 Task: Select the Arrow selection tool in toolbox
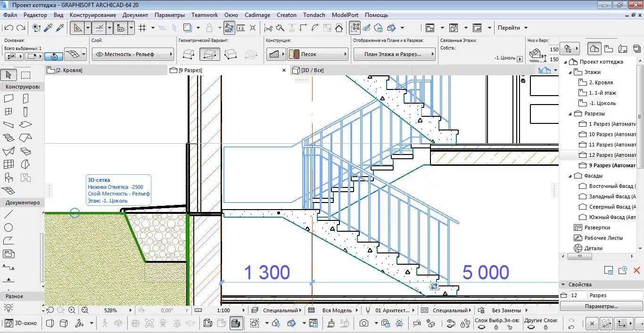[9, 75]
